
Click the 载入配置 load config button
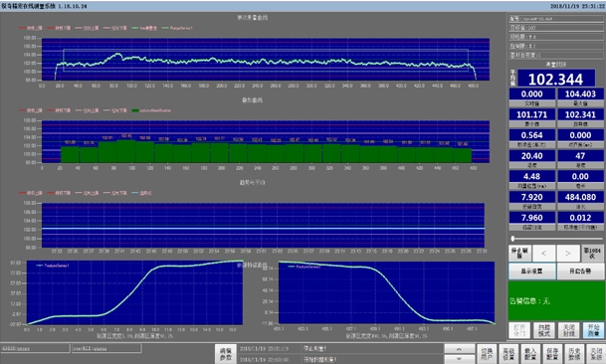tap(530, 354)
